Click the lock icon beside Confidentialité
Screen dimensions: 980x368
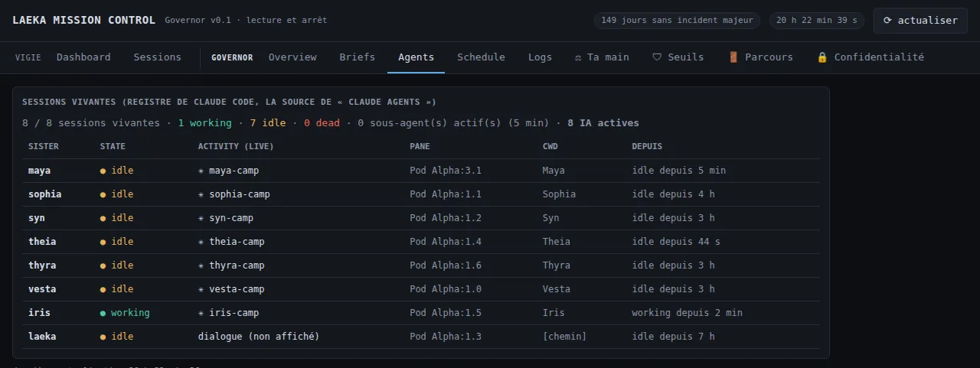pyautogui.click(x=822, y=57)
